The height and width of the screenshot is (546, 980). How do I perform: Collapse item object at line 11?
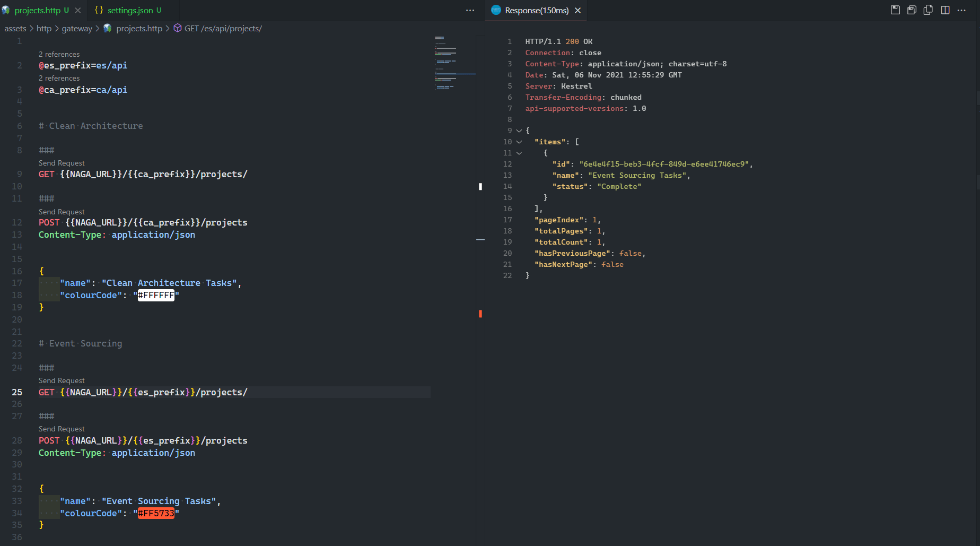(x=519, y=153)
